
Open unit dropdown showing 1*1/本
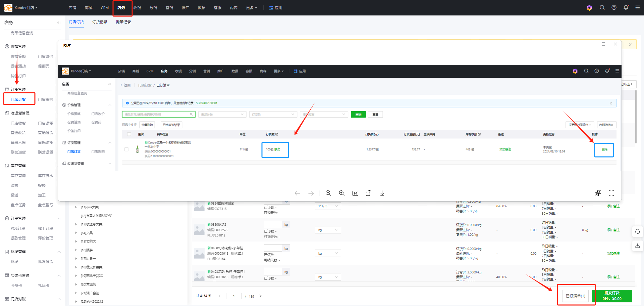328,206
